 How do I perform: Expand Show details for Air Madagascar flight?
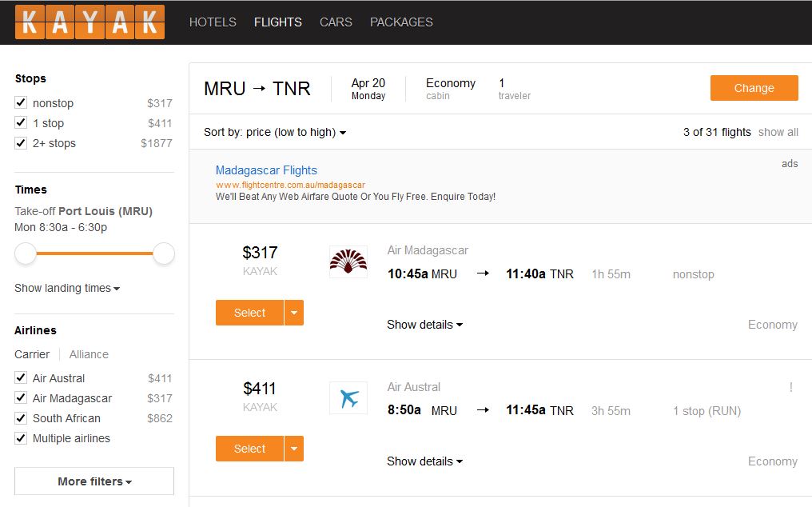pos(424,325)
